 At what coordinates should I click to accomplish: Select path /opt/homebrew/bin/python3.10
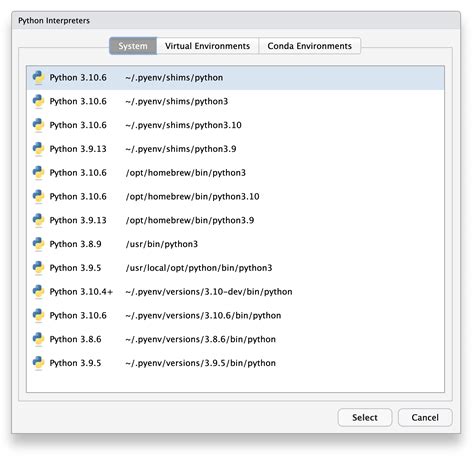pos(192,196)
